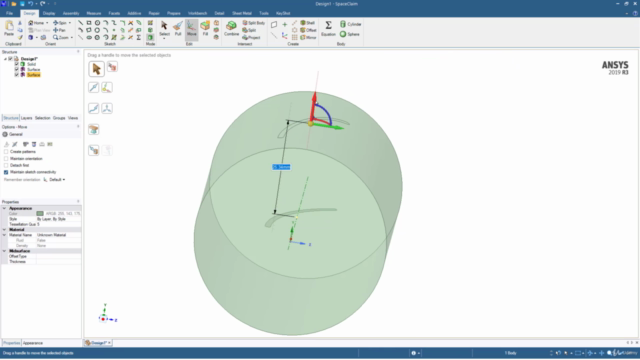Click the Split tool in Intersect group

(x=249, y=30)
